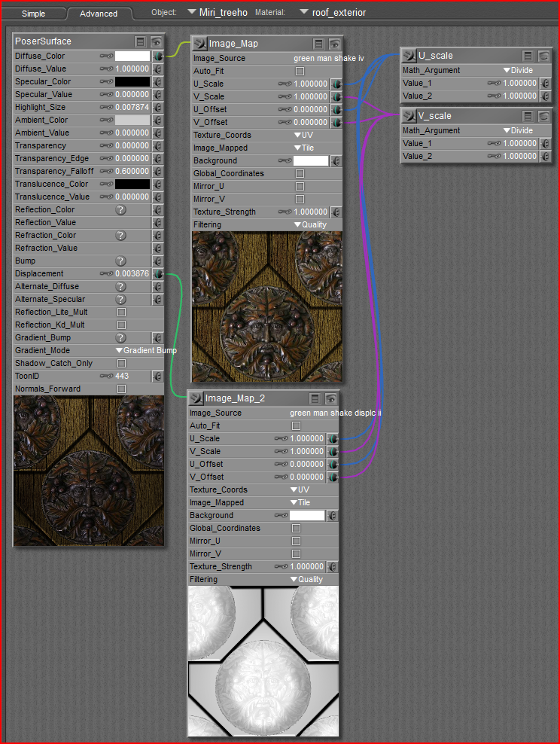Open U_scale Math_Argument Divide dropdown

click(x=519, y=70)
